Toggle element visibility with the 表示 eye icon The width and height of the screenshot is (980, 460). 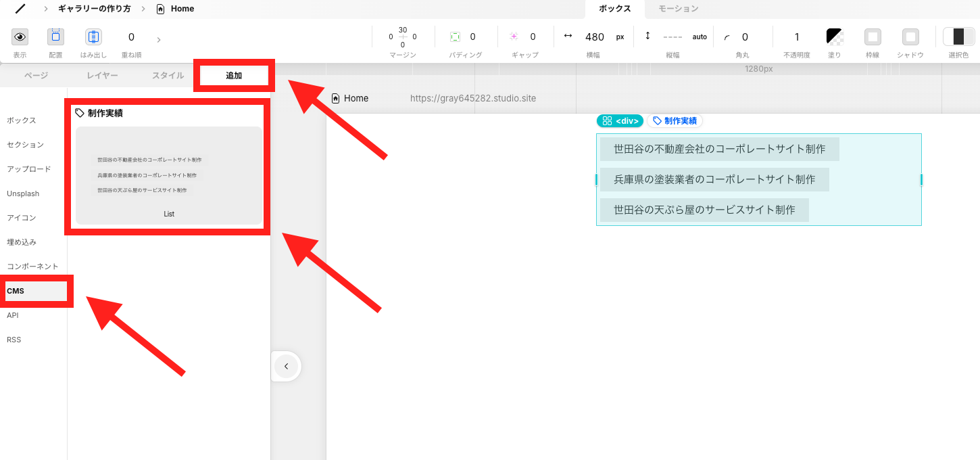point(20,37)
